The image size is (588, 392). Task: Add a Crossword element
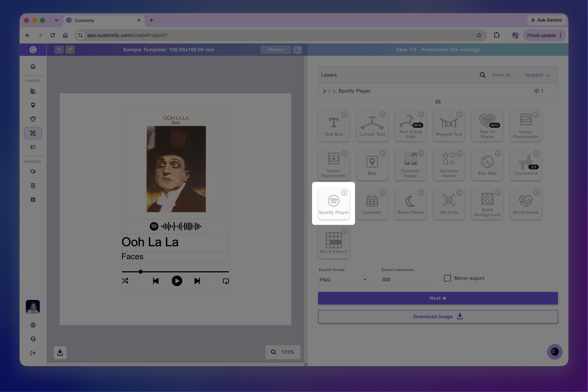point(526,164)
